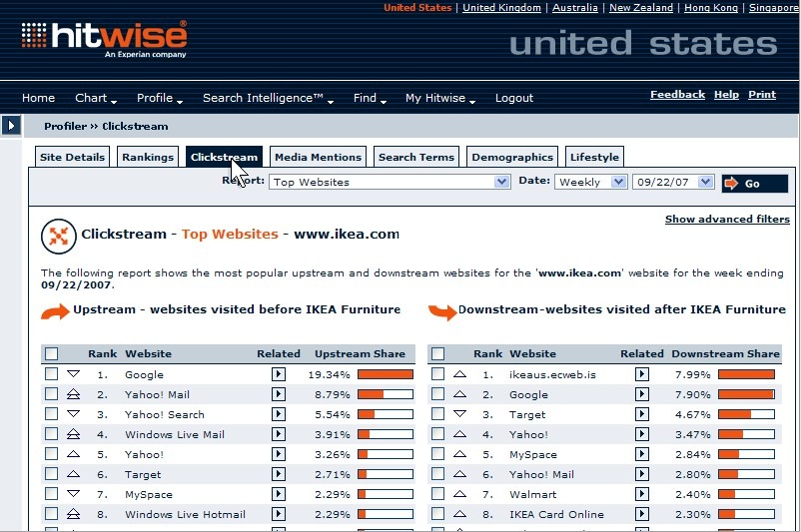This screenshot has height=532, width=801.
Task: Open related arrow for downstream Google row
Action: pyautogui.click(x=642, y=394)
